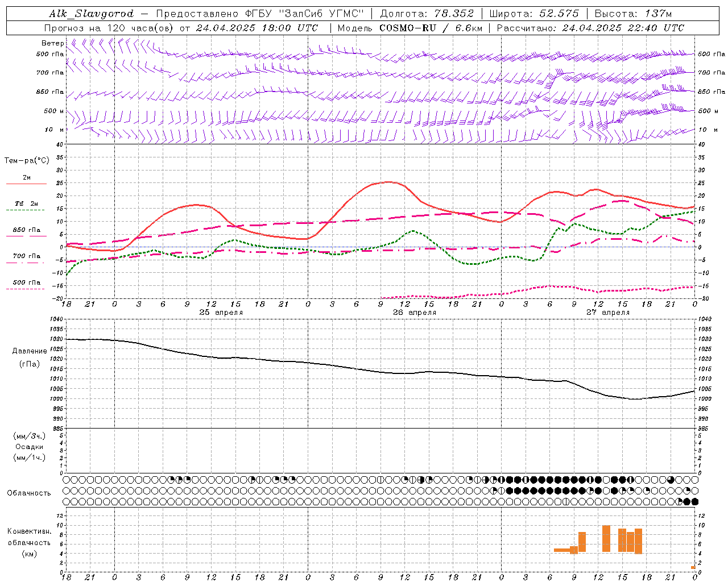Click the Модель COSMO-RU / 6.6км label

(410, 28)
